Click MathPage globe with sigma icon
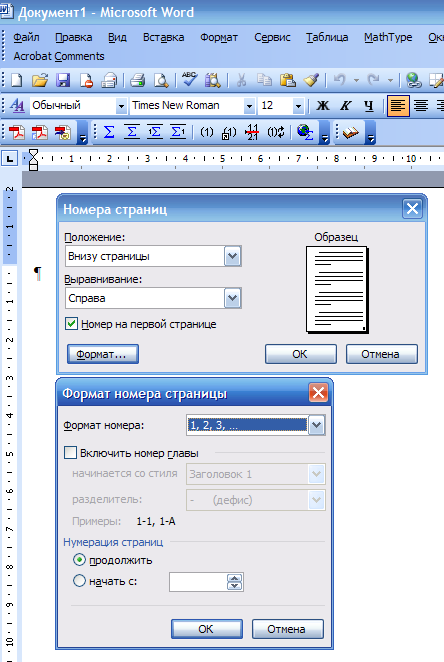 coord(305,132)
